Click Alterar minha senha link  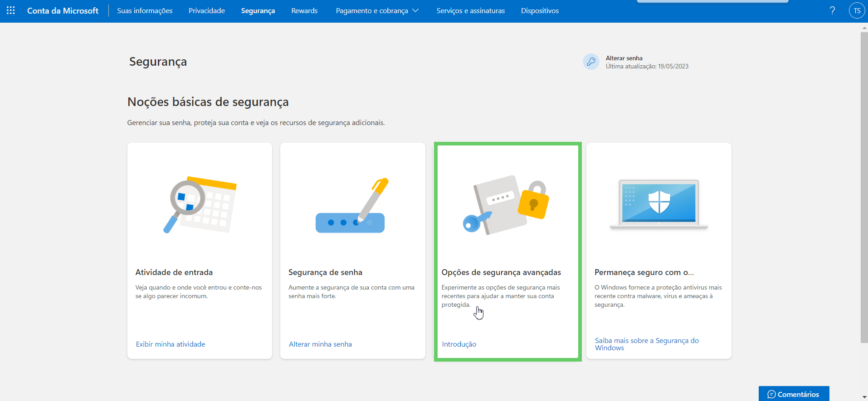click(x=320, y=344)
